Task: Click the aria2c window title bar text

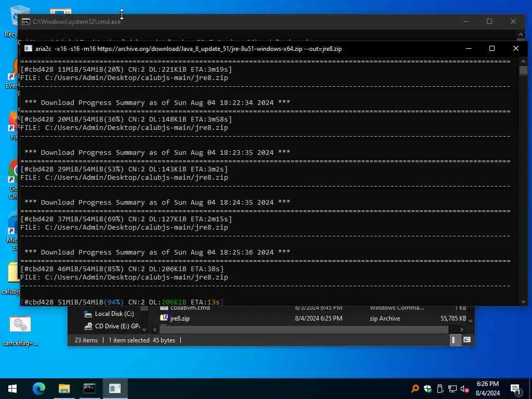Action: pos(188,49)
